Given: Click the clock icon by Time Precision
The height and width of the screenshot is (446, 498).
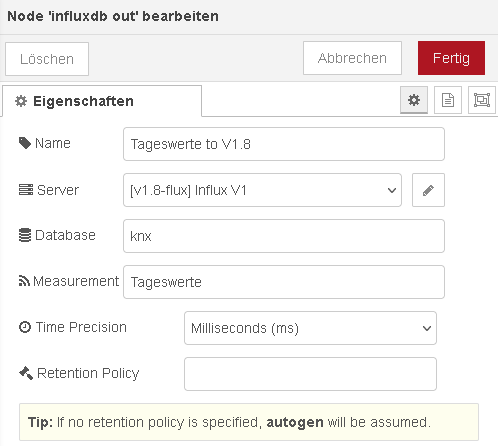Looking at the screenshot, I should click(25, 327).
